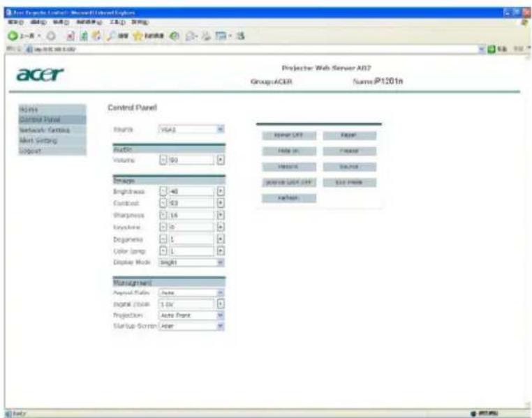Go back with the green Back arrow
This screenshot has width=532, height=418.
(x=13, y=36)
